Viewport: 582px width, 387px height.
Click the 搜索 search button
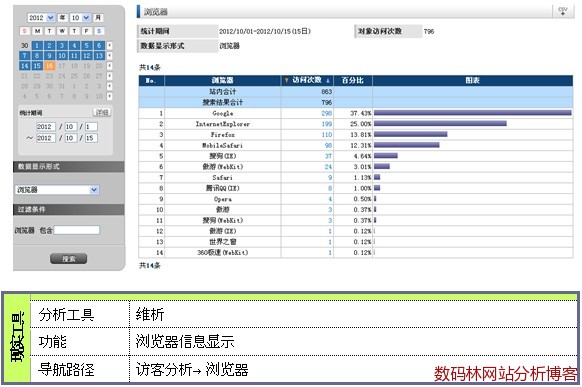click(69, 259)
